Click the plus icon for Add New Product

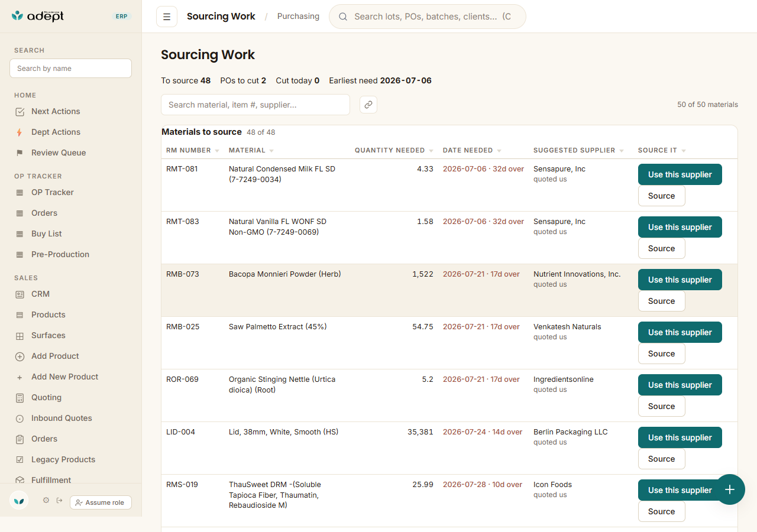point(20,377)
